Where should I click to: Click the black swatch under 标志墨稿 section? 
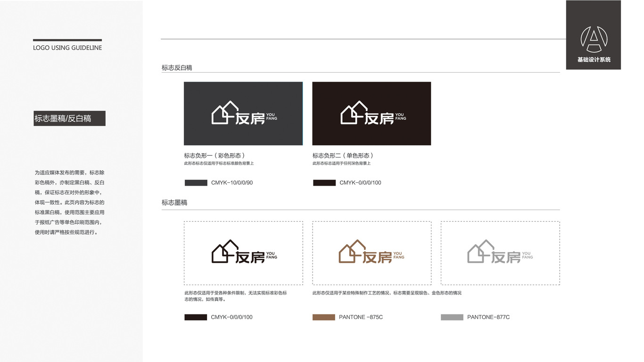point(196,317)
